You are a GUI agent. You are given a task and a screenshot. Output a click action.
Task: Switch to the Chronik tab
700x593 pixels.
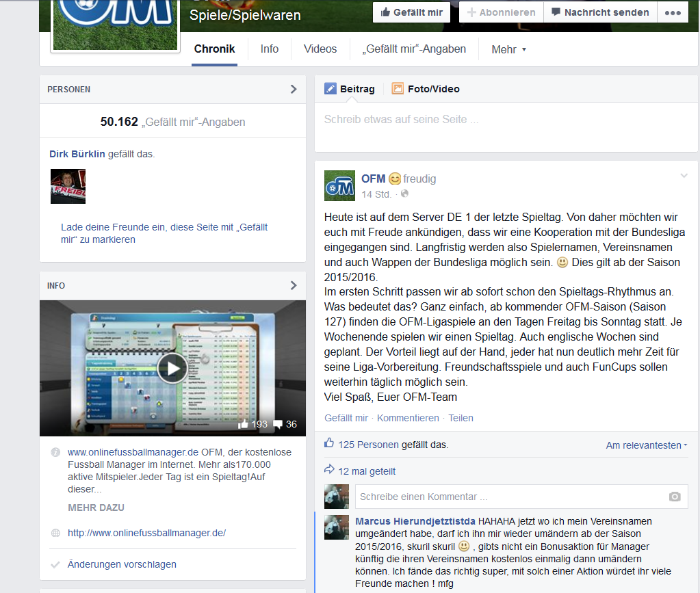[x=214, y=49]
